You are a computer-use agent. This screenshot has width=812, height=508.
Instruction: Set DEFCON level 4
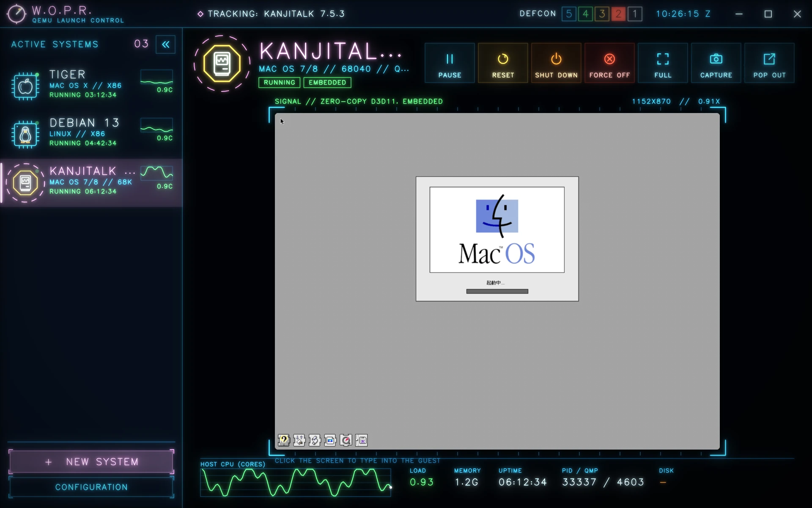point(585,14)
